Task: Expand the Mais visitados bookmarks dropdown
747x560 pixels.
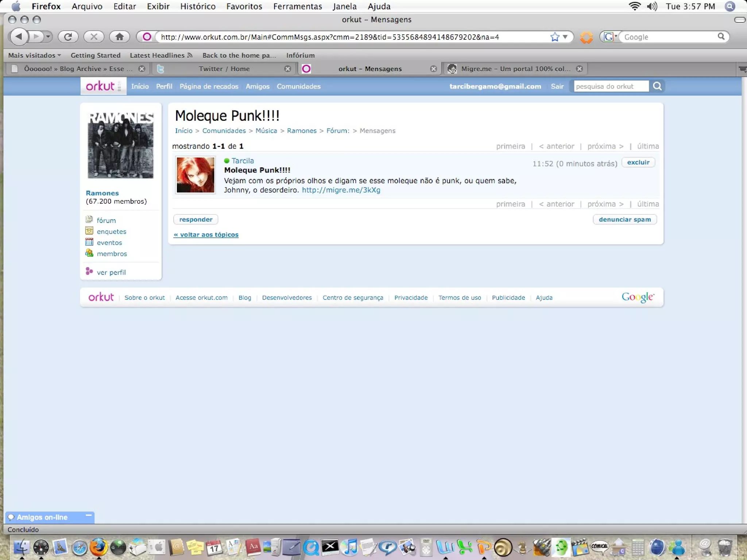Action: (x=35, y=55)
